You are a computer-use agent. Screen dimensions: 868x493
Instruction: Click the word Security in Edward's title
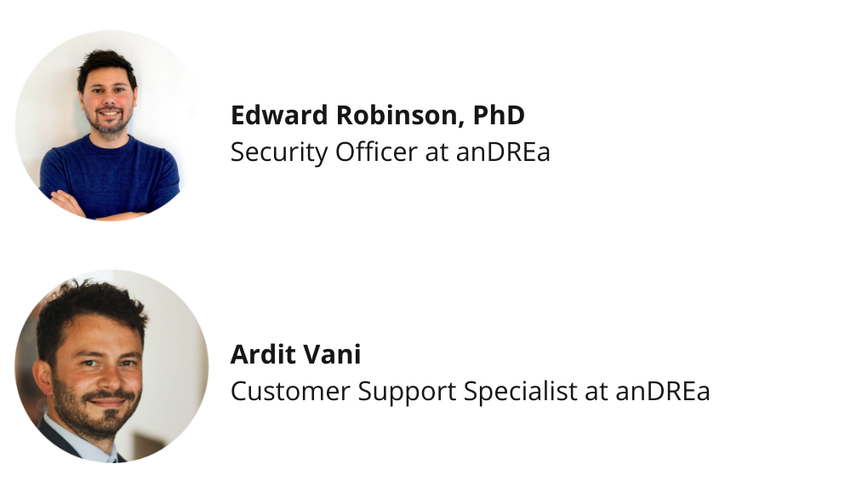coord(279,152)
